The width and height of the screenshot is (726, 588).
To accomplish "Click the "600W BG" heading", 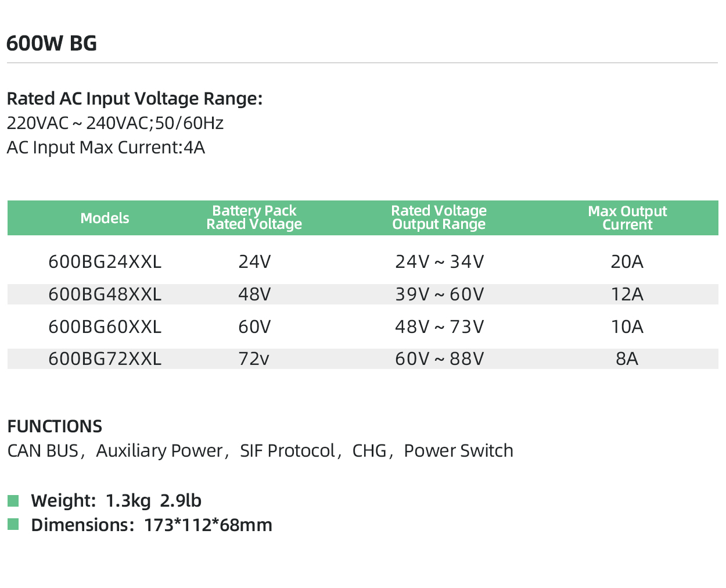I will tap(52, 44).
